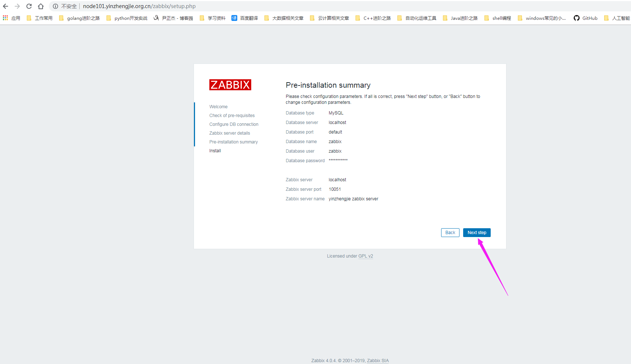Click the Database password label
The width and height of the screenshot is (631, 364).
305,161
